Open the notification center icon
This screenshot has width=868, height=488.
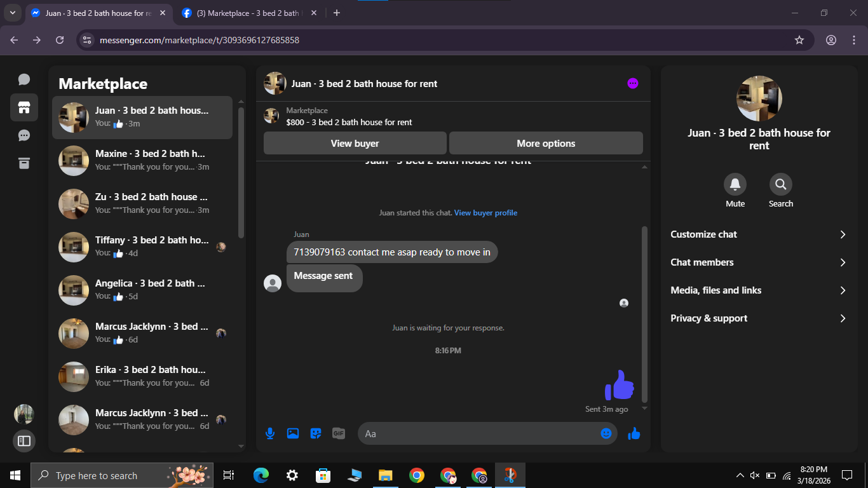(846, 475)
